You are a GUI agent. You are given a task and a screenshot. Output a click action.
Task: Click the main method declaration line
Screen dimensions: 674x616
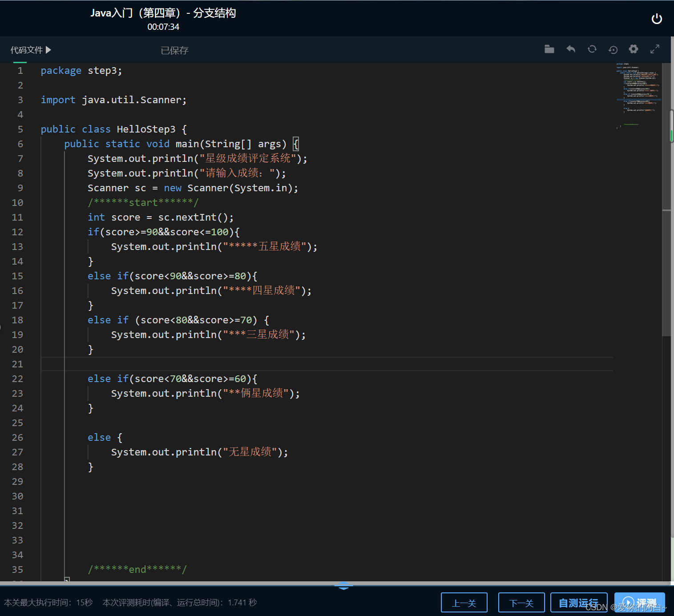[182, 144]
